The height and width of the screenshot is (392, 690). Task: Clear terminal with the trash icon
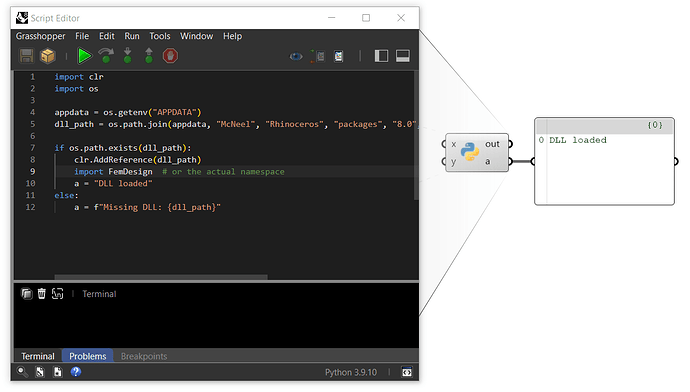point(41,293)
